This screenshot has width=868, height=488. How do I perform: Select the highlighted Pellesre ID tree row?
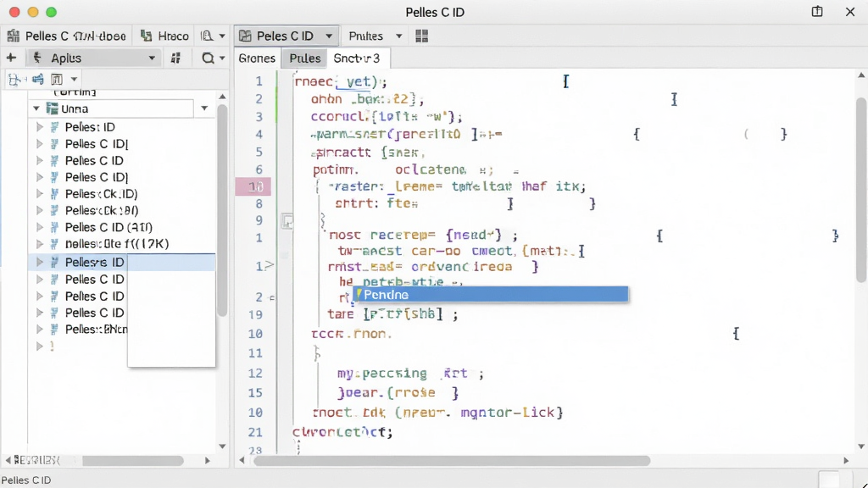(x=122, y=262)
